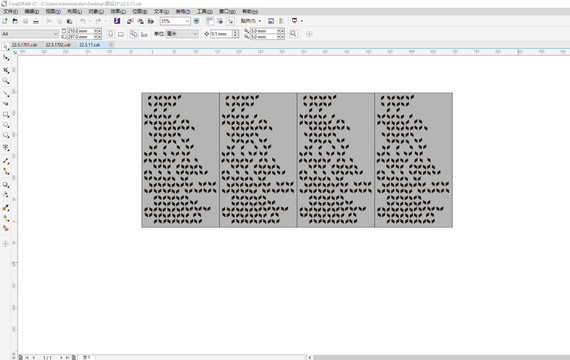Select the Shape tool

click(x=5, y=57)
